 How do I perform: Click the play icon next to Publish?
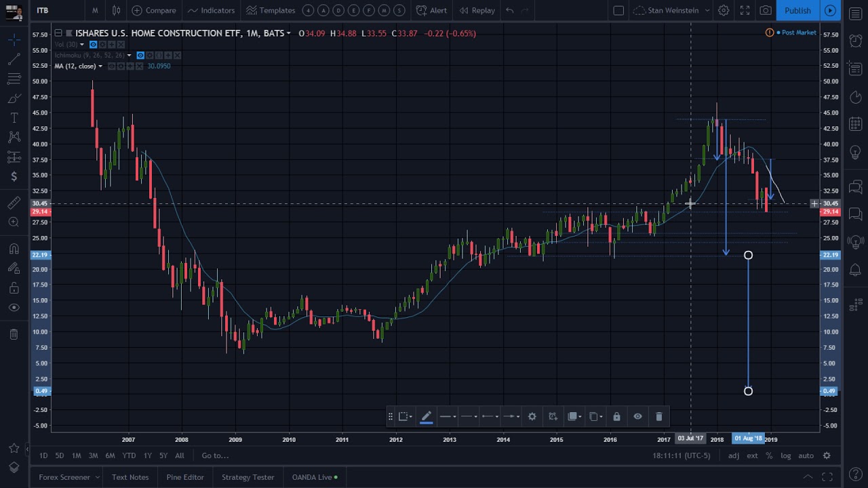pyautogui.click(x=830, y=10)
